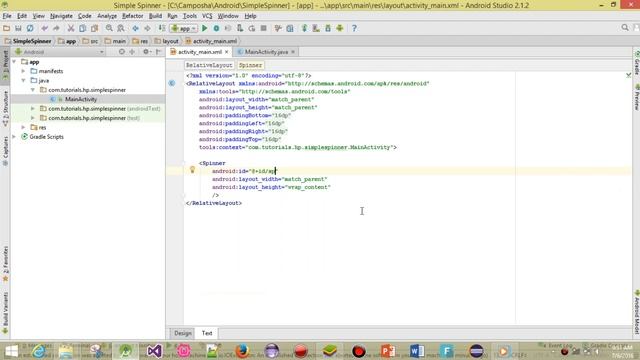Viewport: 640px width, 360px height.
Task: Open the Build menu
Action: 155,16
